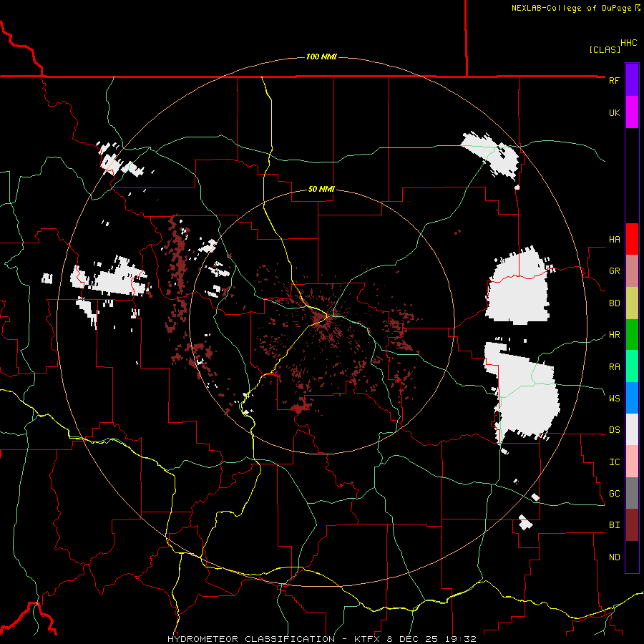Pick the HR green legend swatch
The width and height of the screenshot is (644, 644).
[x=632, y=334]
